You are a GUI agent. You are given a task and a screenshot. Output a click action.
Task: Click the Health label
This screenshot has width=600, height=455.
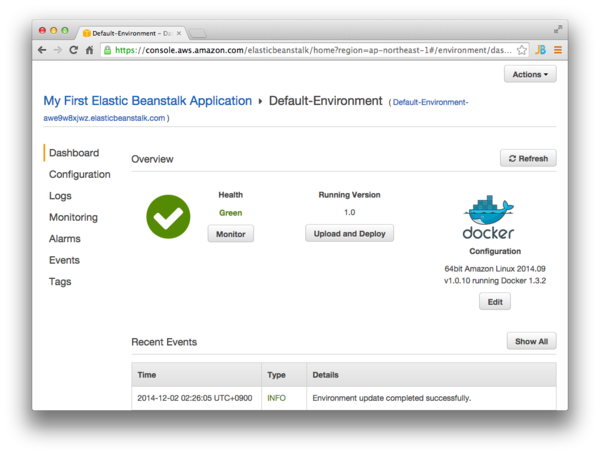point(230,195)
